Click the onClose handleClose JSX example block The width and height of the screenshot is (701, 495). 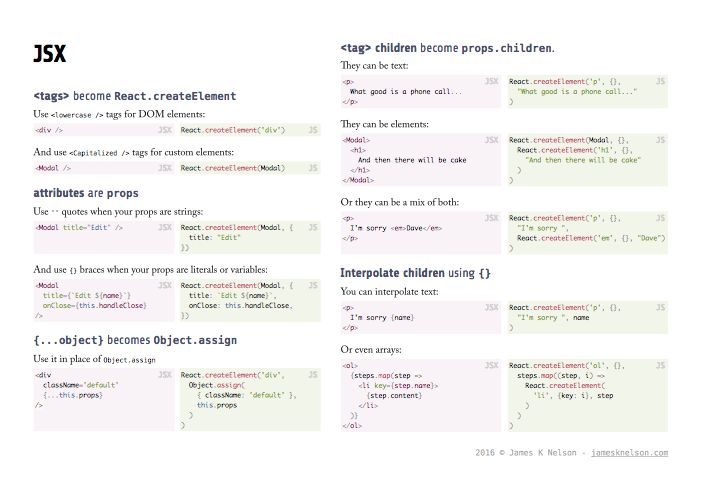(x=104, y=300)
